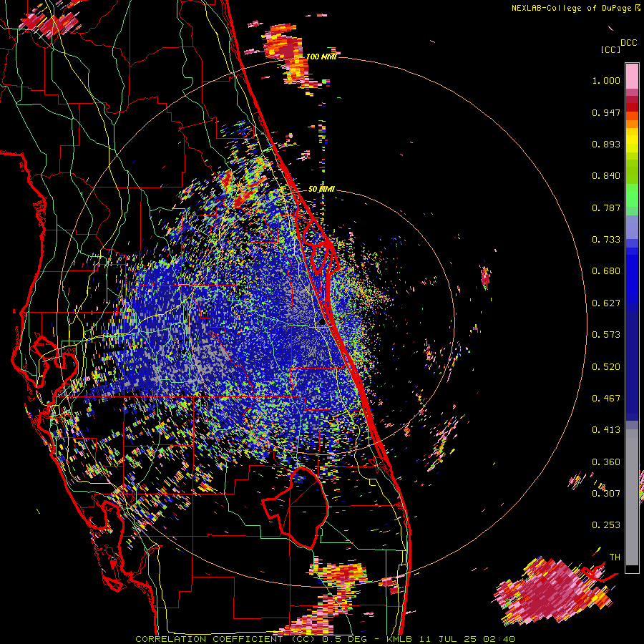
Task: Click the 1.000 scale value
Action: pos(606,80)
